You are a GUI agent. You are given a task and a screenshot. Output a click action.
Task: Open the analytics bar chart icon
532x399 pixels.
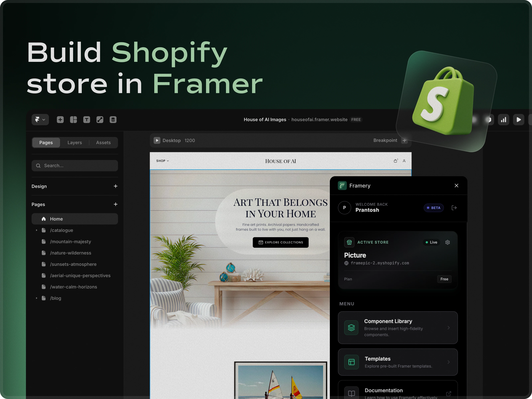click(503, 120)
